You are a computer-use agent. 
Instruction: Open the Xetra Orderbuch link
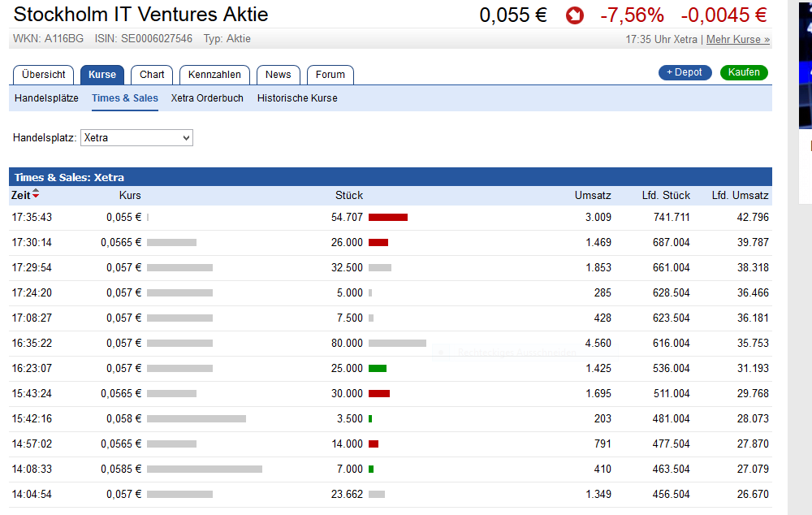click(x=207, y=98)
